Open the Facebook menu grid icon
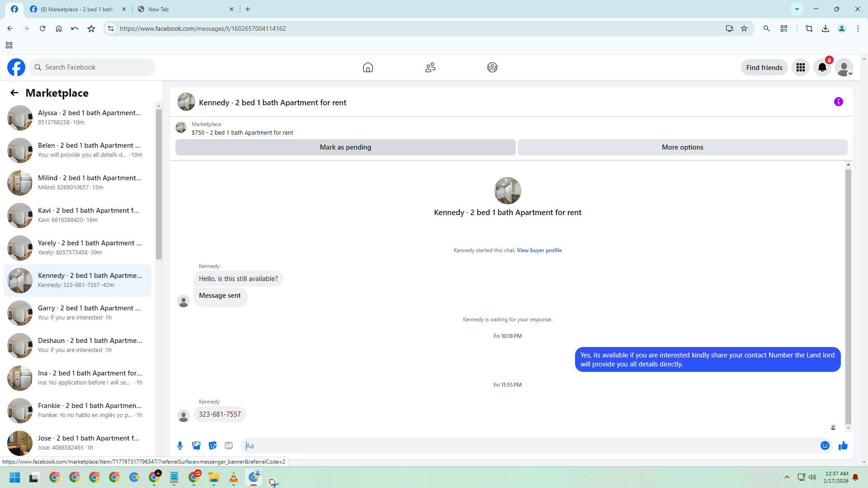868x488 pixels. (x=800, y=67)
